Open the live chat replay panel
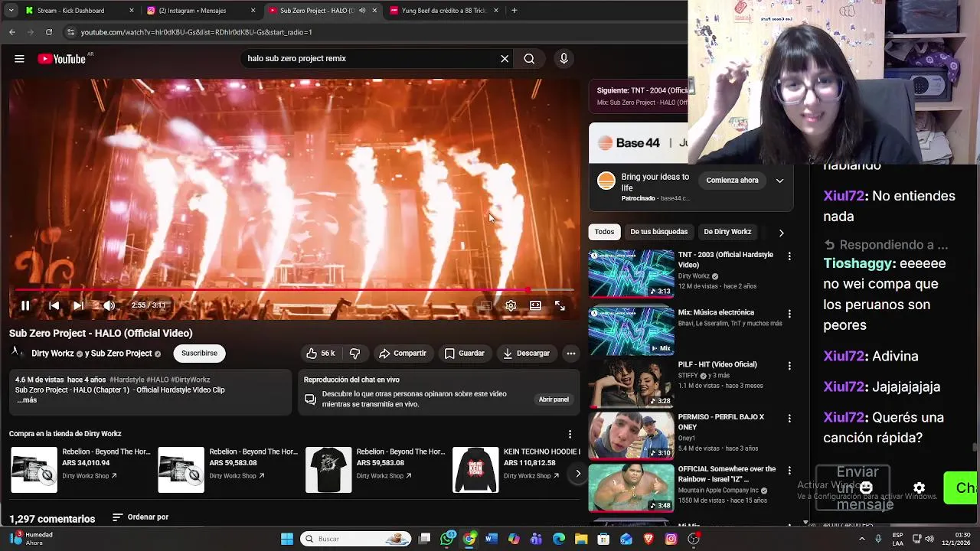Viewport: 980px width, 551px height. (554, 399)
